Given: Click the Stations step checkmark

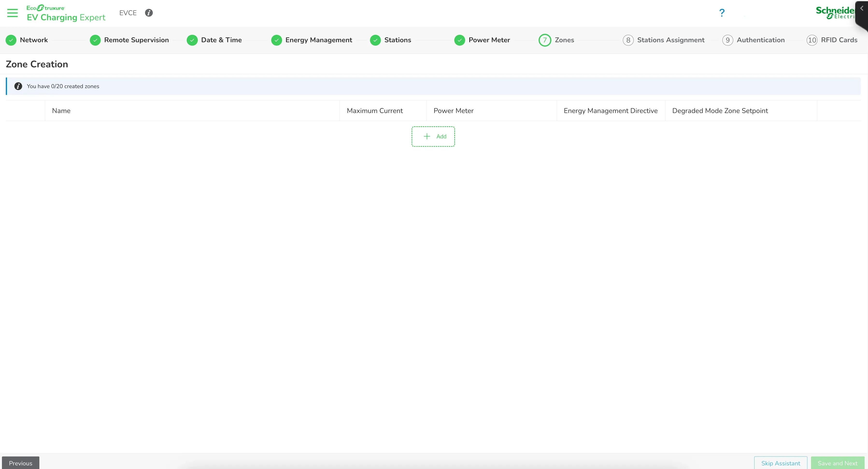Looking at the screenshot, I should click(x=375, y=40).
